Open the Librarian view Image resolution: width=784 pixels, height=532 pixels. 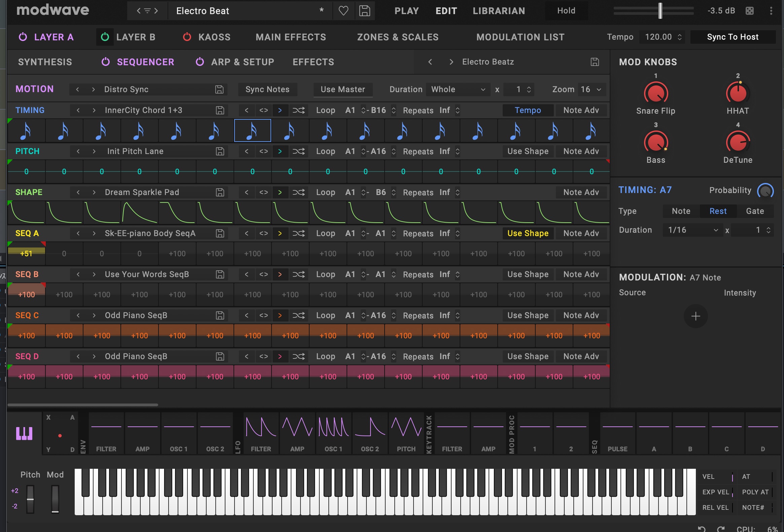pos(499,11)
